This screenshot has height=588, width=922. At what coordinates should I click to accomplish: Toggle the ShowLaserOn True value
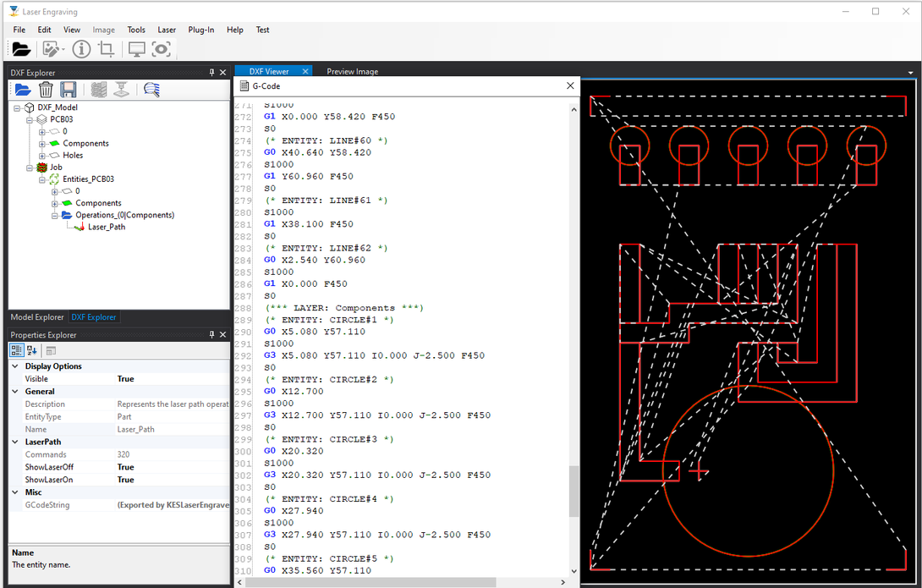(125, 480)
